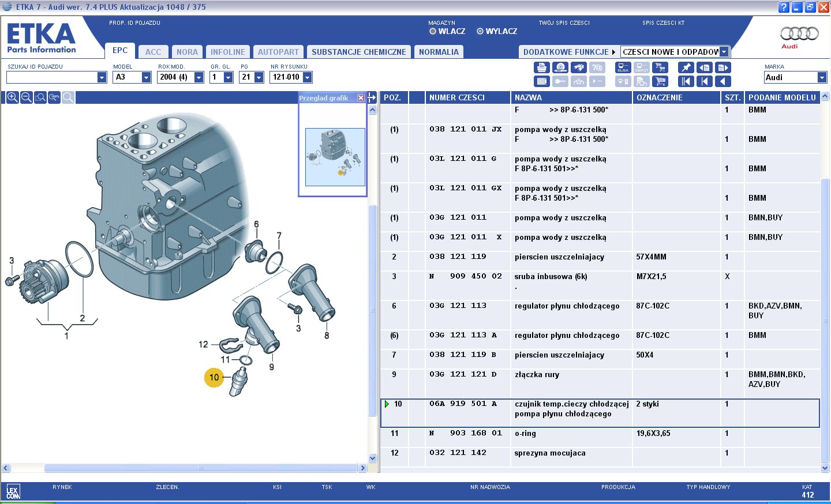Click the skip-back single-bar arrow icon
The image size is (831, 504).
pyautogui.click(x=705, y=81)
